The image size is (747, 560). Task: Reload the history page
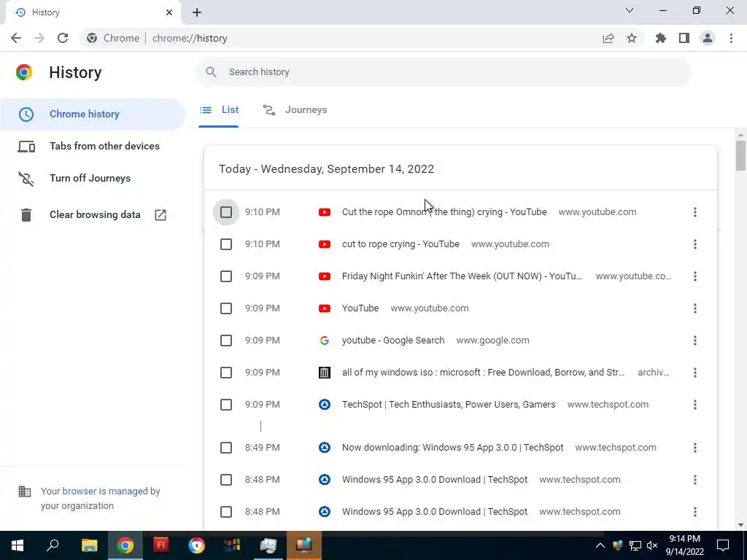pos(63,38)
